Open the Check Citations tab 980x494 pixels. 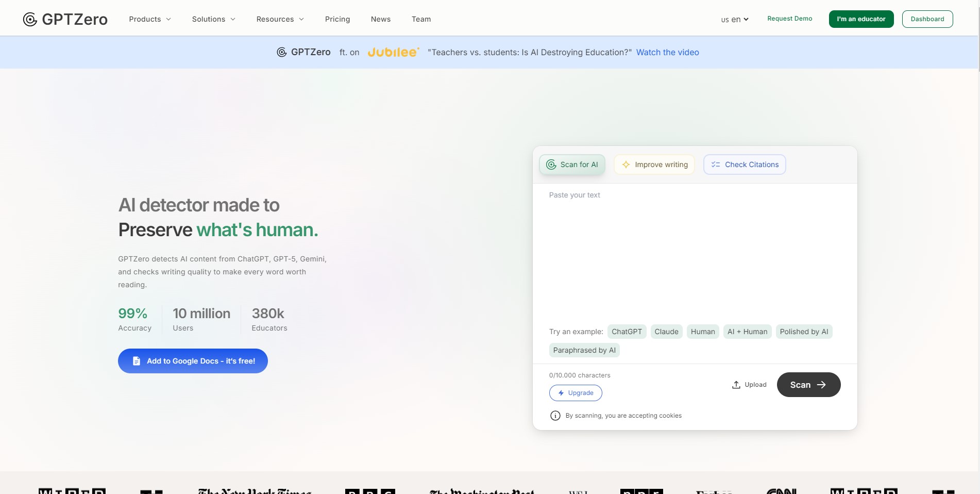745,164
